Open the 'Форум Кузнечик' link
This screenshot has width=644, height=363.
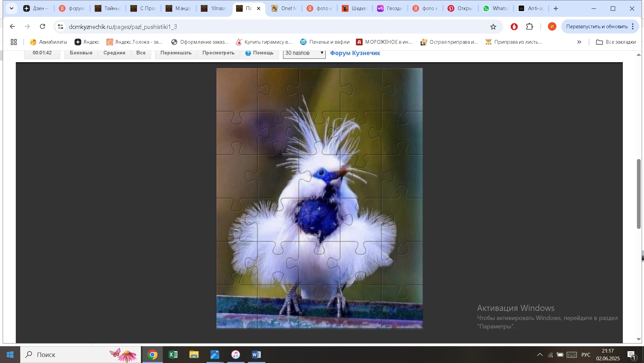[355, 53]
